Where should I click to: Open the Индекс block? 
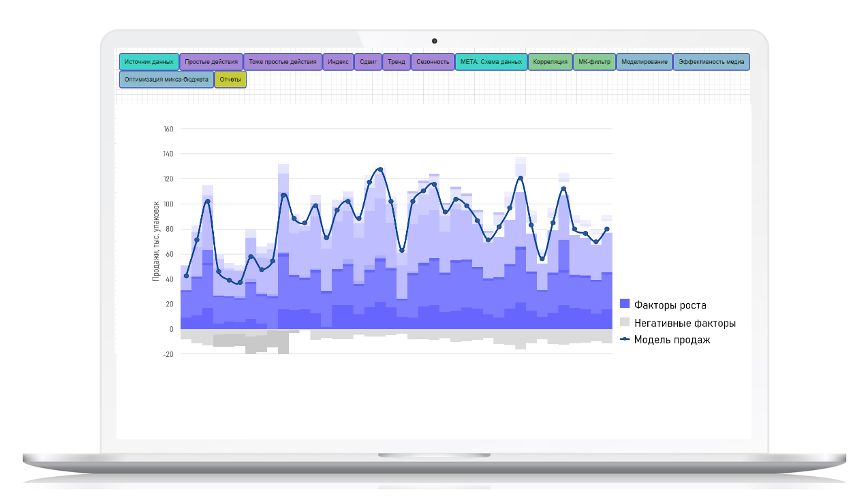tap(338, 62)
